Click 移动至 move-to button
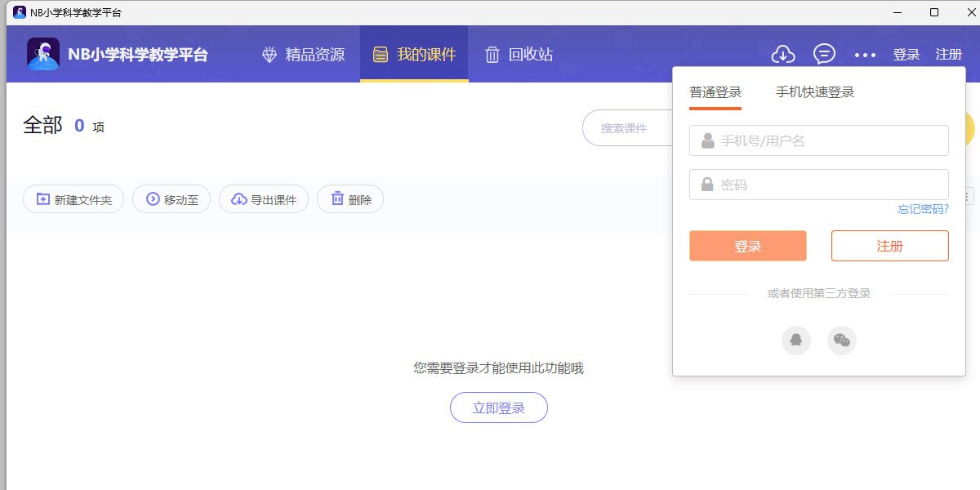 tap(171, 199)
